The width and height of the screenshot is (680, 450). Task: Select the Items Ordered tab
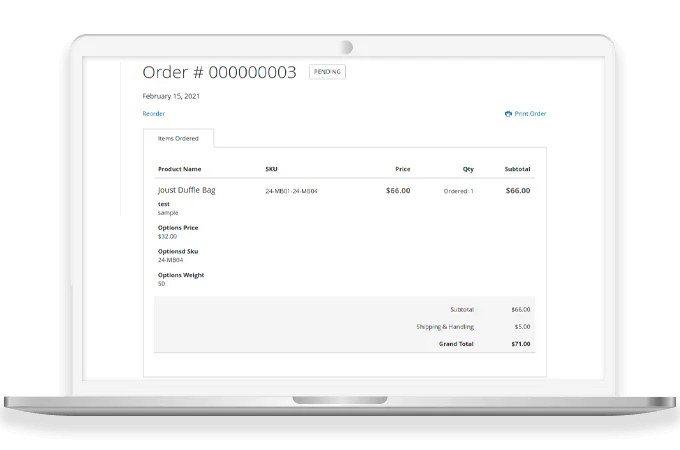point(178,138)
